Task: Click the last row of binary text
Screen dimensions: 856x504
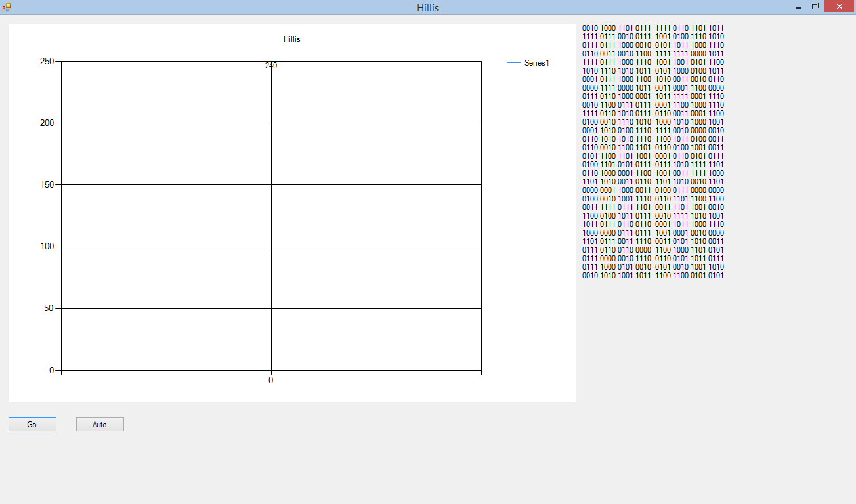Action: coord(653,276)
